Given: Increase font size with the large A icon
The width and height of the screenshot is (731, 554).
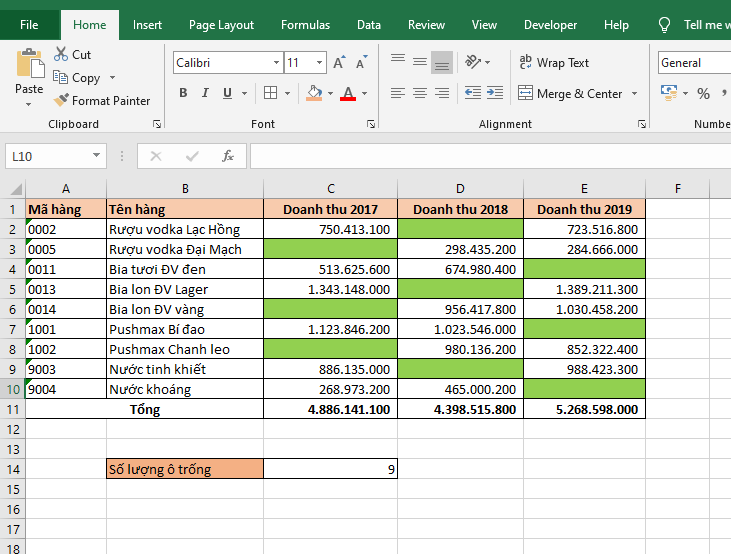Looking at the screenshot, I should point(339,63).
